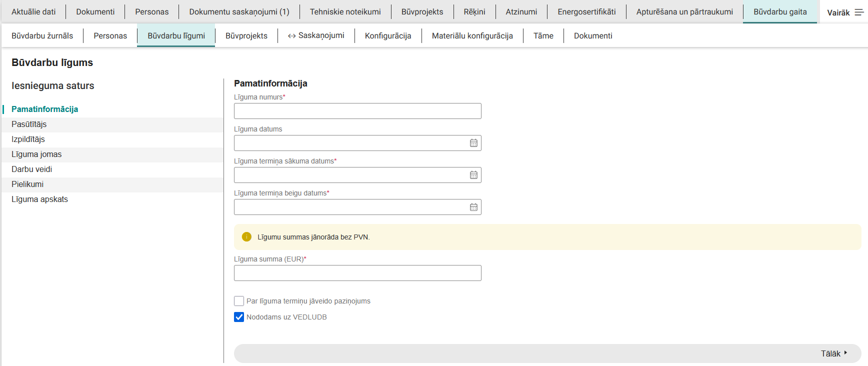Open calendar for Līguma termiņa beigu datums
Image resolution: width=868 pixels, height=366 pixels.
[x=473, y=207]
